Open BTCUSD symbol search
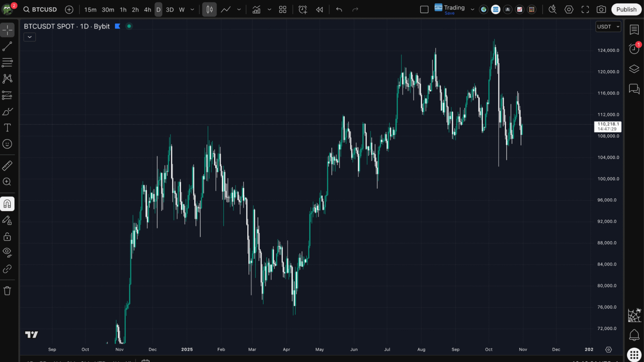The height and width of the screenshot is (362, 644). click(x=40, y=10)
